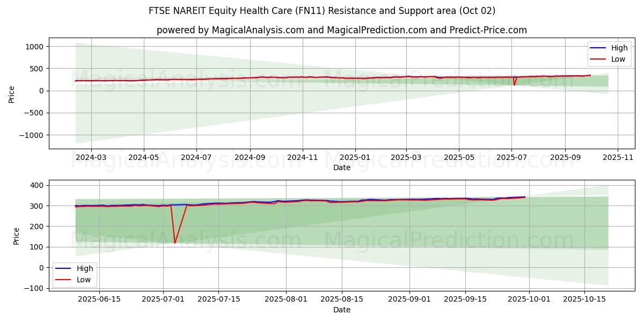Select the 'High' label in bottom chart legend
644x322 pixels.
pyautogui.click(x=85, y=268)
